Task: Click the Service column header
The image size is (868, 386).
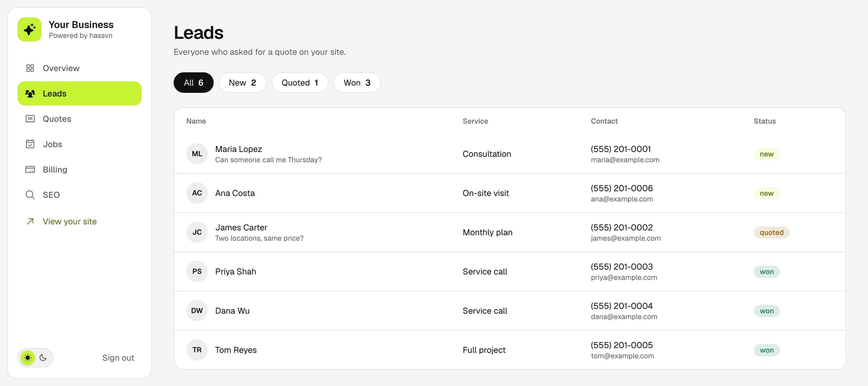Action: (x=475, y=121)
